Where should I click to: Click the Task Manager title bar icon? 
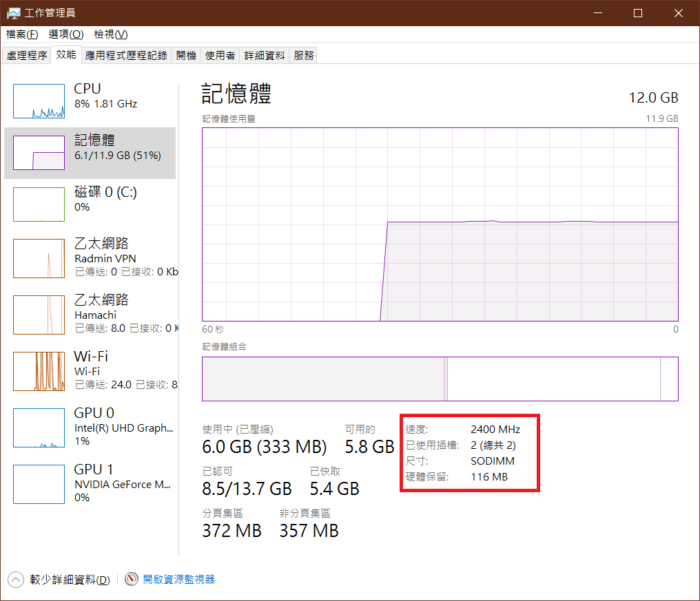coord(13,13)
